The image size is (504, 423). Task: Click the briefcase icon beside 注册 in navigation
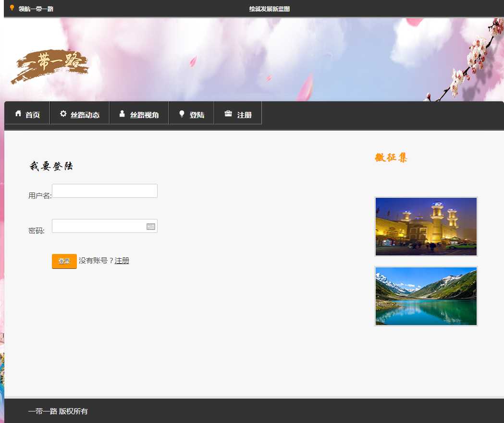tap(228, 114)
